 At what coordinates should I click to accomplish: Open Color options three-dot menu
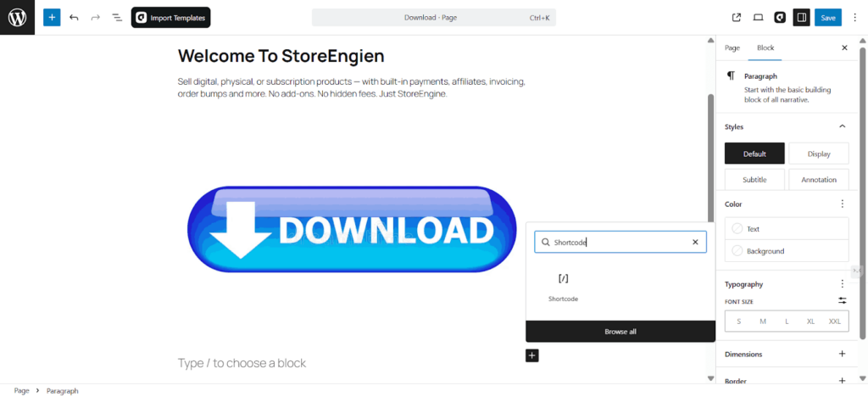click(x=843, y=204)
